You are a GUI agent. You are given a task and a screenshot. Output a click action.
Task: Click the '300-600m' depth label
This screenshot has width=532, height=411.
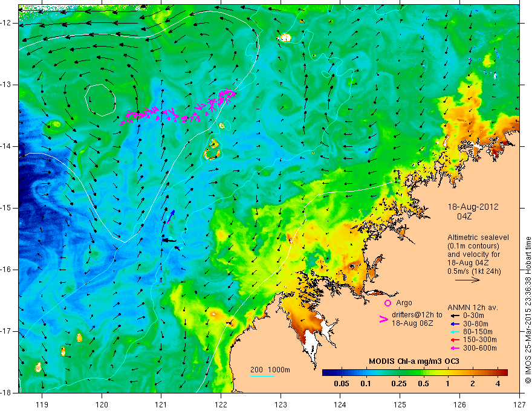(x=479, y=348)
